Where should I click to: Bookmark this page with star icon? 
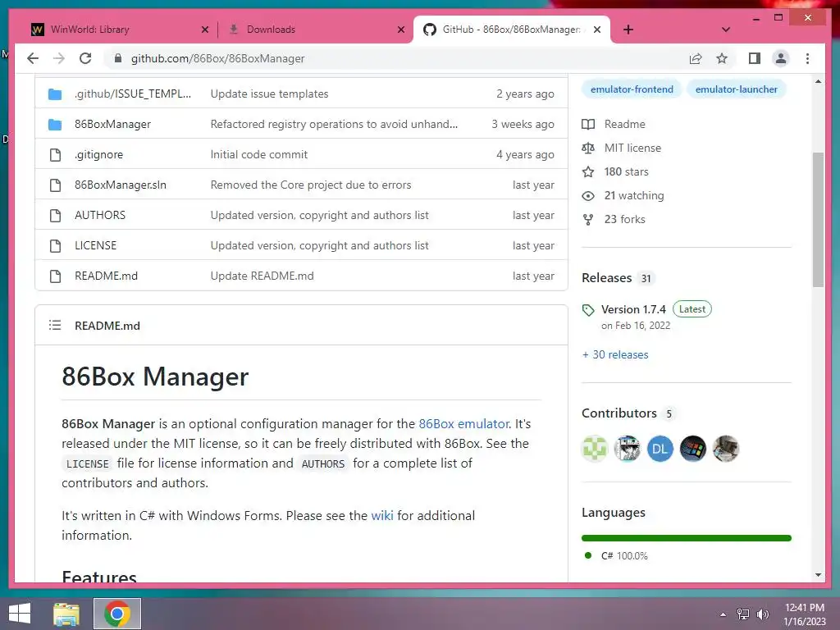722,58
